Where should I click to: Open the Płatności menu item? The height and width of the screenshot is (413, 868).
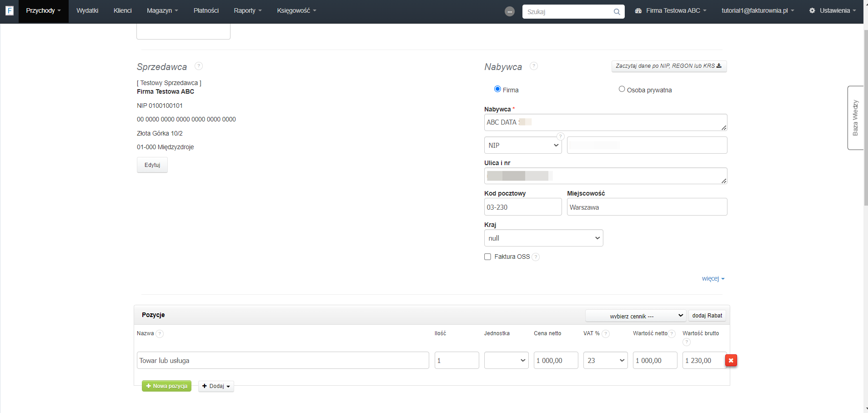point(206,10)
